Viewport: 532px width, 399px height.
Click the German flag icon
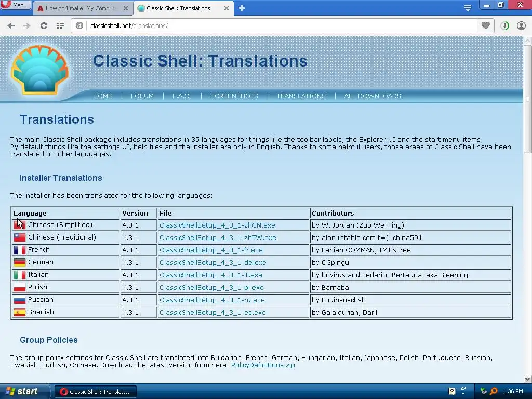(x=19, y=262)
